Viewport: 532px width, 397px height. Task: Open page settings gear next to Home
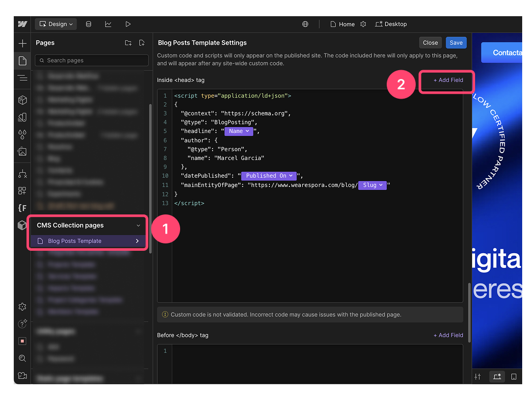(x=363, y=24)
